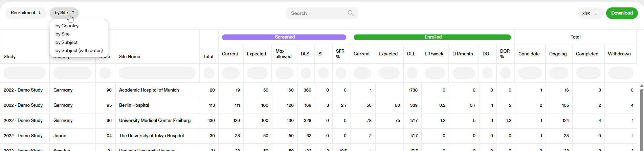Viewport: 644px width, 151px height.
Task: Open the xlsx file format dropdown
Action: pyautogui.click(x=590, y=13)
